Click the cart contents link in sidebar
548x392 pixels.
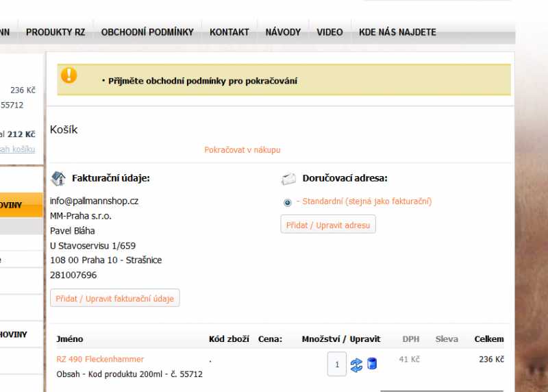click(x=18, y=149)
